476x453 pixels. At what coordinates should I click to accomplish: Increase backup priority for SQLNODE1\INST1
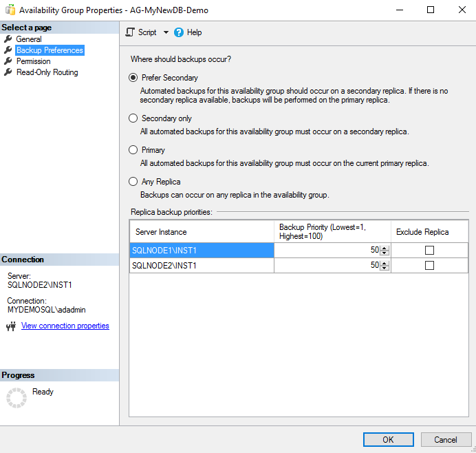coord(385,248)
